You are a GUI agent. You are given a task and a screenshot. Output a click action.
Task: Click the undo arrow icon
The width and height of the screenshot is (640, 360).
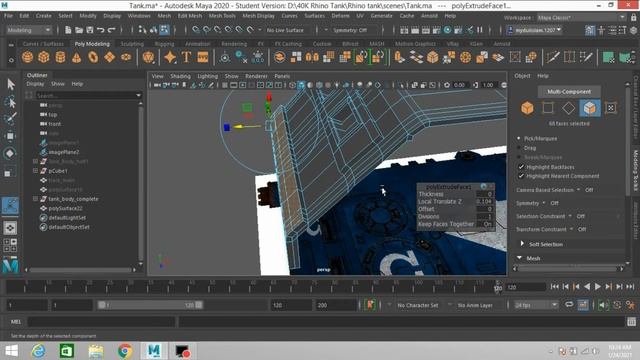(100, 30)
